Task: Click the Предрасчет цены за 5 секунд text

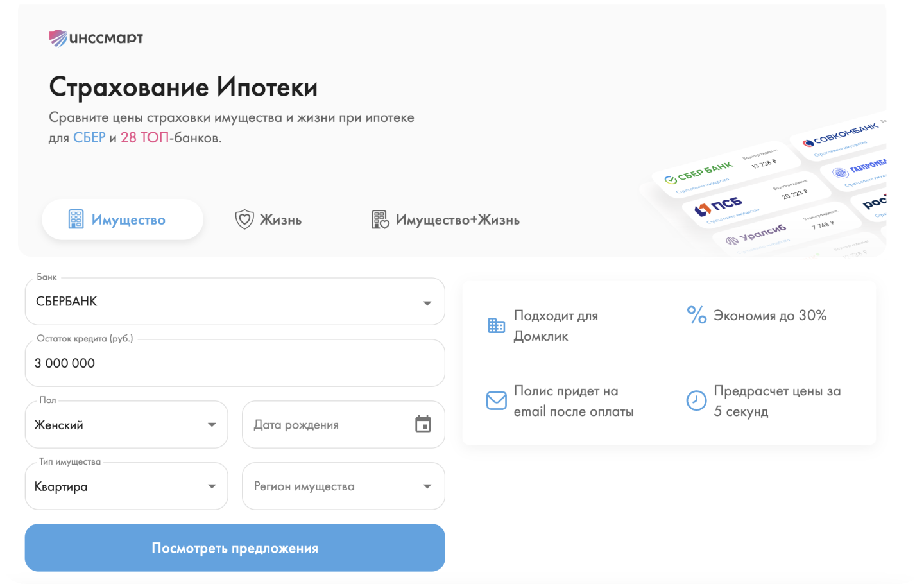Action: [777, 401]
